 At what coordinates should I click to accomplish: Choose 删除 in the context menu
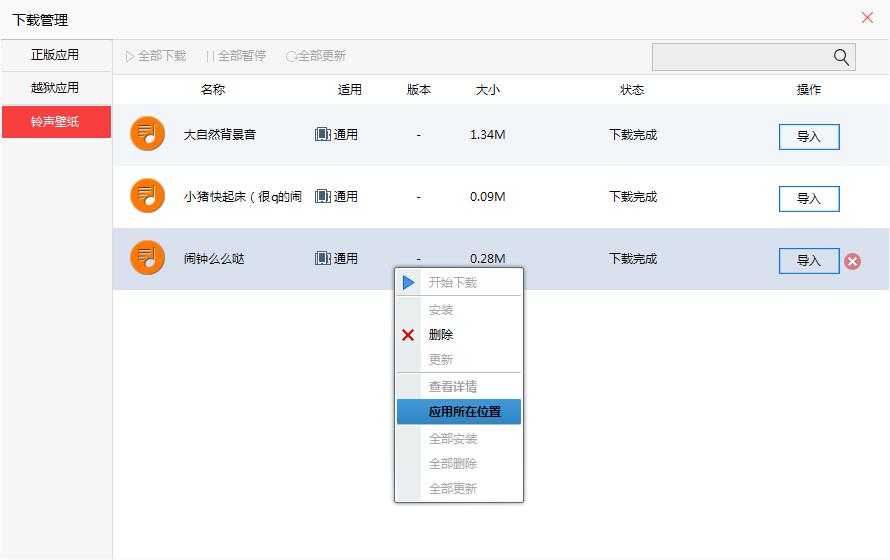click(x=441, y=335)
